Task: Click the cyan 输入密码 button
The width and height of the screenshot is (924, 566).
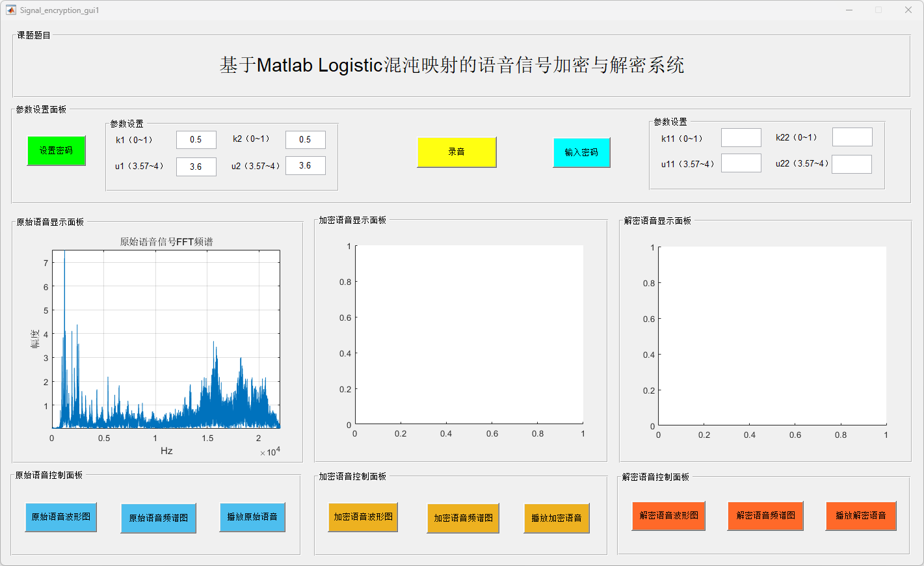Action: pyautogui.click(x=581, y=153)
